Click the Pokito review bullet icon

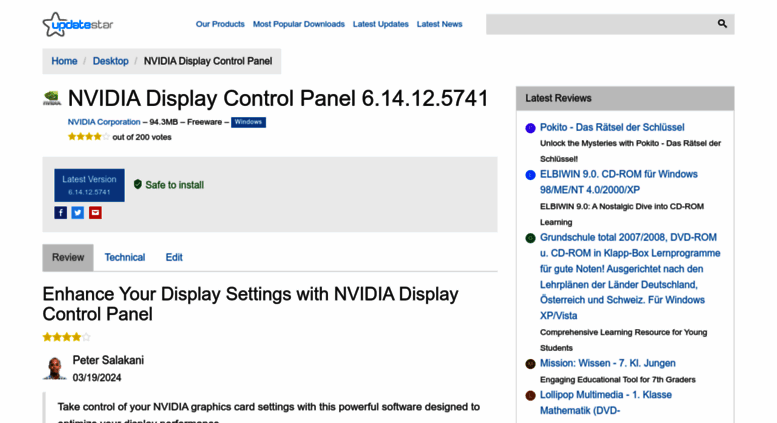coord(530,128)
